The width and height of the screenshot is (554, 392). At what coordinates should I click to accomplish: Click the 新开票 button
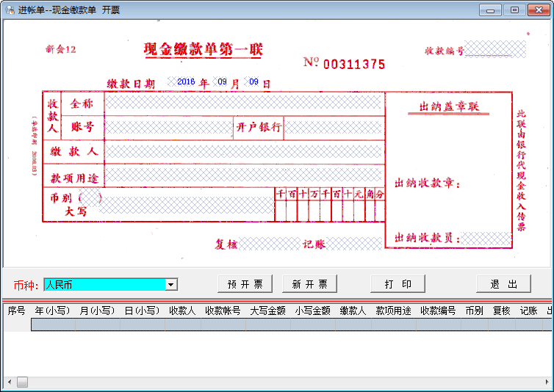[309, 284]
